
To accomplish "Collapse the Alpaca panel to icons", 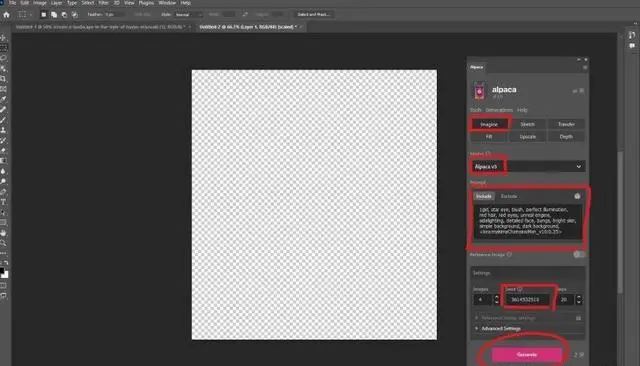I will pyautogui.click(x=578, y=60).
